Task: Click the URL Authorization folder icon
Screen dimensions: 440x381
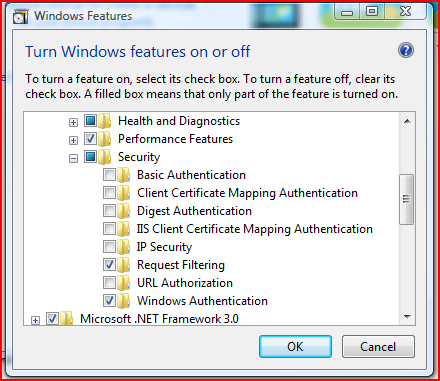Action: click(124, 283)
